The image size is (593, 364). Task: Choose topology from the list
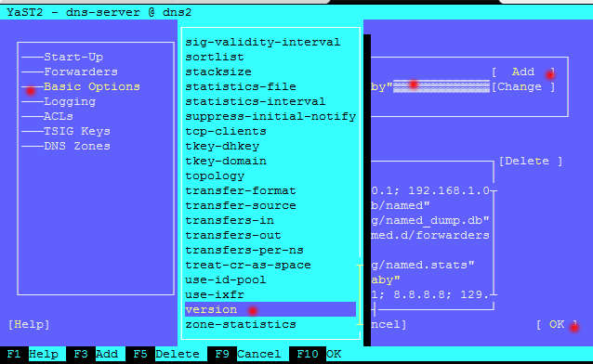click(x=270, y=175)
